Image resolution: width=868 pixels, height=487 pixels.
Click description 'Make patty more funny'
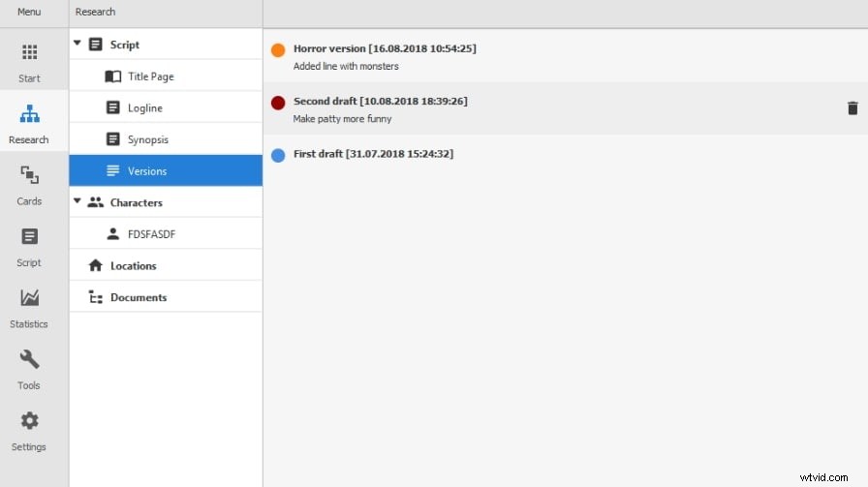coord(342,118)
